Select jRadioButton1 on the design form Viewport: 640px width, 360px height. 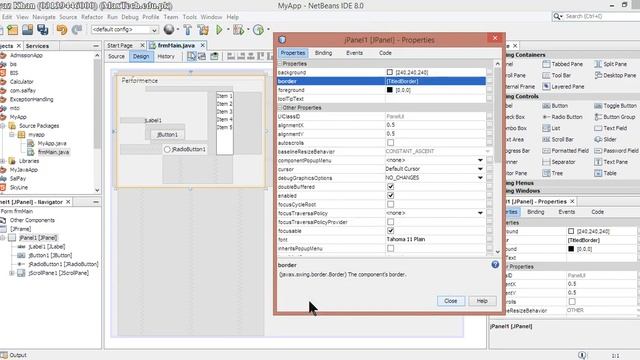(x=185, y=149)
